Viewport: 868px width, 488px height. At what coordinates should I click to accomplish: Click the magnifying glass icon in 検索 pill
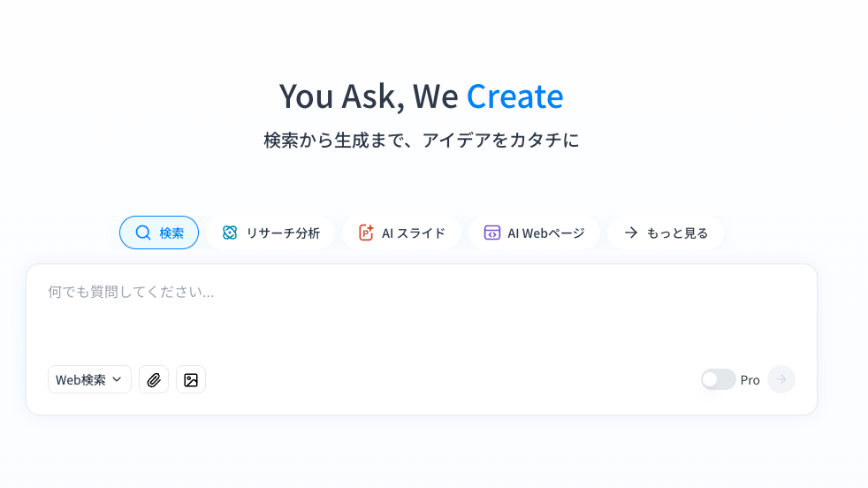click(143, 233)
